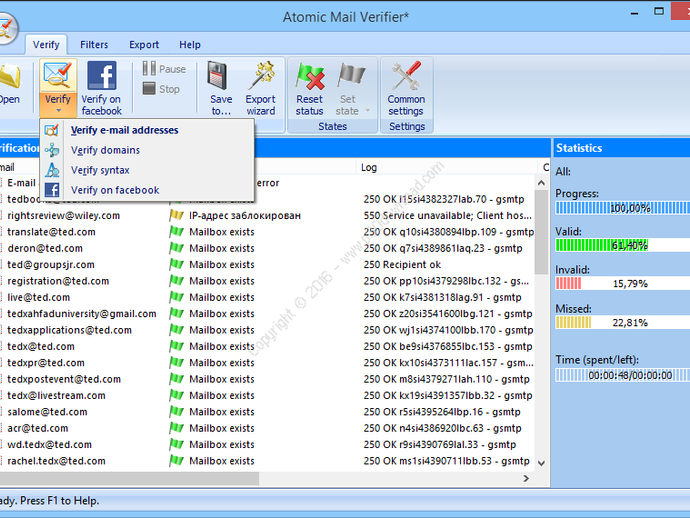Click the Verify on facebook ribbon icon
This screenshot has width=690, height=518.
[102, 76]
